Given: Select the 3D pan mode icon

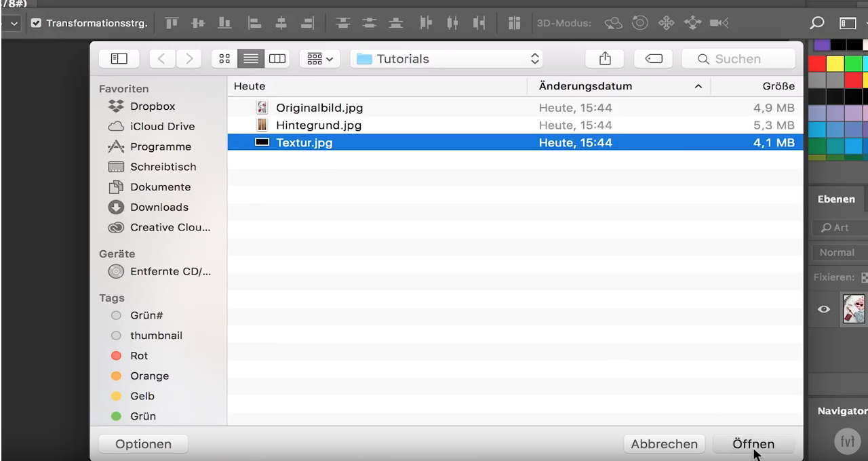Looking at the screenshot, I should 665,23.
